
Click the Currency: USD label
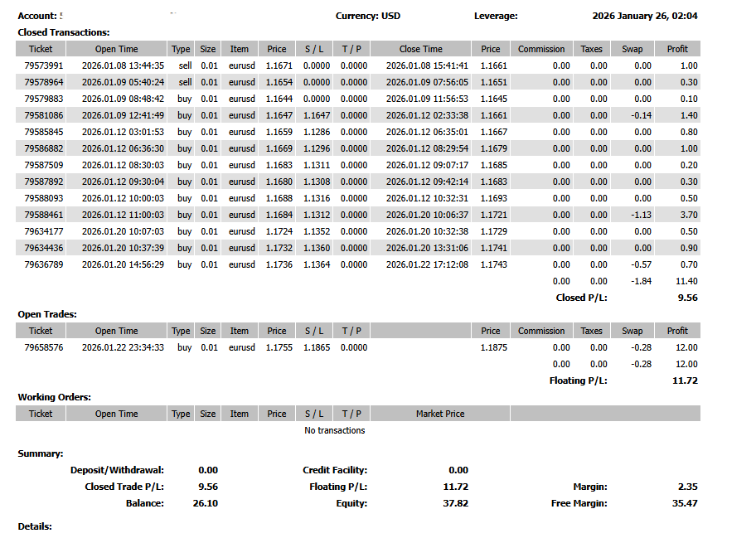pos(368,16)
